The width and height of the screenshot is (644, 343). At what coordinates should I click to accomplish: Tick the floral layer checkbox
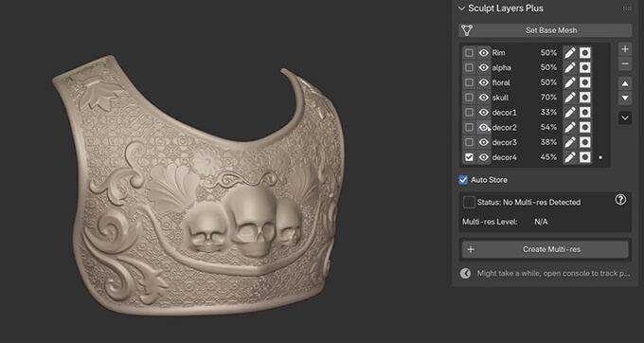[469, 82]
